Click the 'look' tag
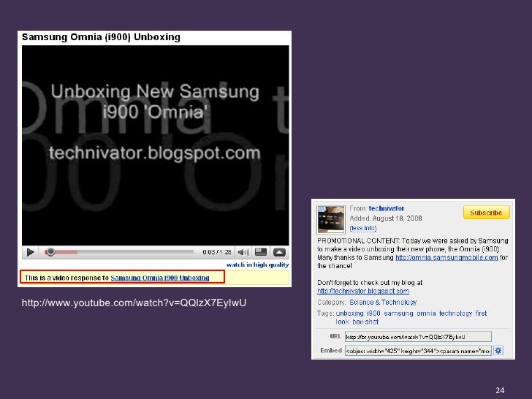 [342, 322]
